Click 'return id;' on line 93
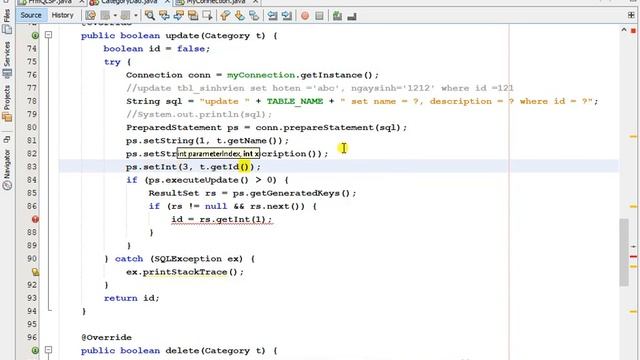Viewport: 640px width, 360px height. tap(131, 298)
